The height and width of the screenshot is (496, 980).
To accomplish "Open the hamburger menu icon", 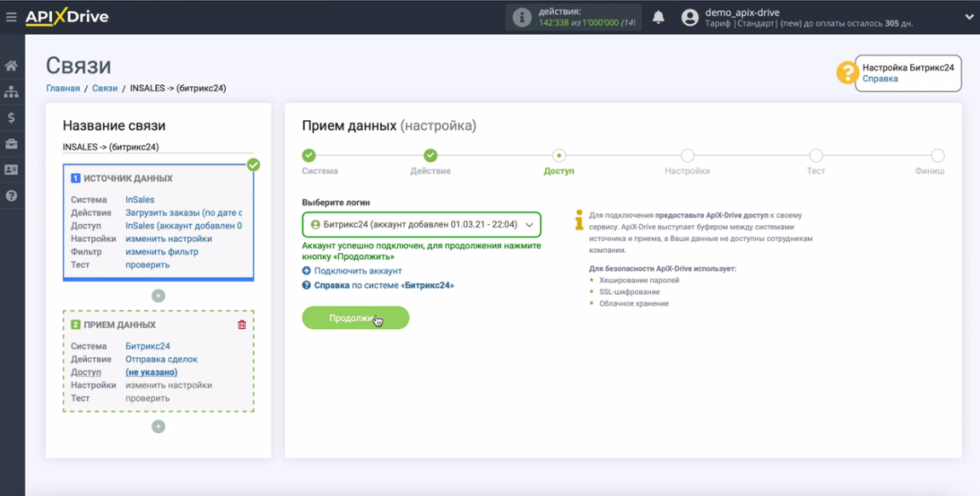I will tap(10, 18).
